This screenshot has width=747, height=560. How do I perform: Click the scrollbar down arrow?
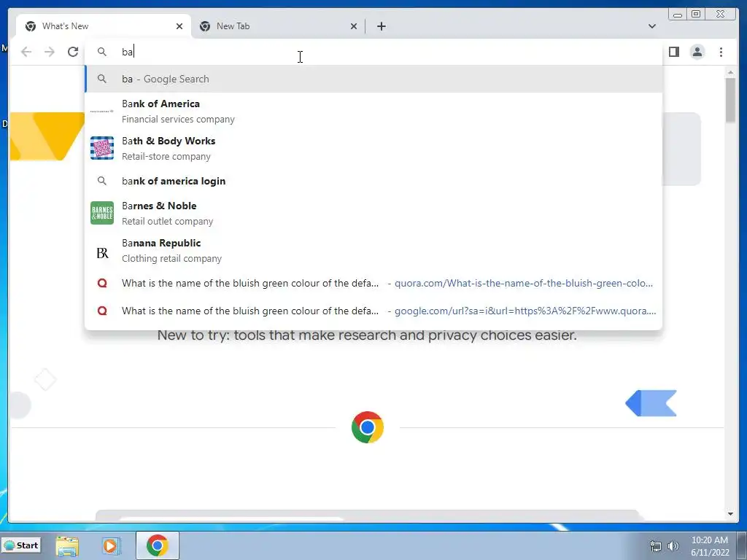[x=730, y=514]
